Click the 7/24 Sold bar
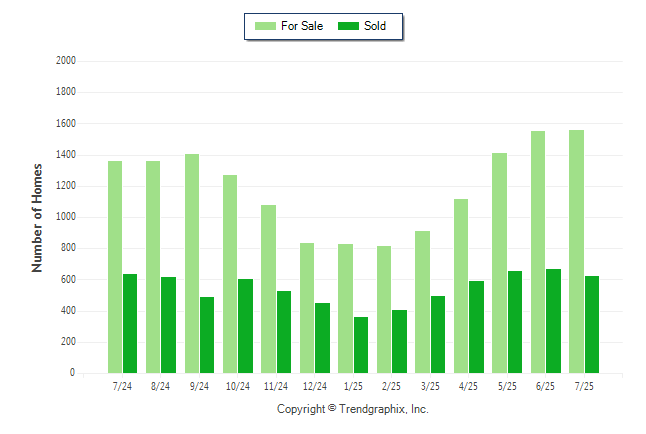The width and height of the screenshot is (646, 434). 130,324
